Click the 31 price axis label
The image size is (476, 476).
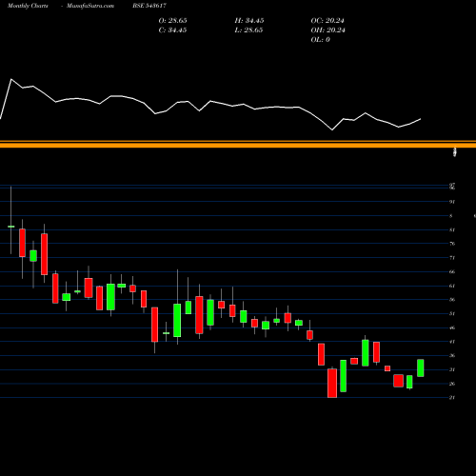(x=452, y=369)
